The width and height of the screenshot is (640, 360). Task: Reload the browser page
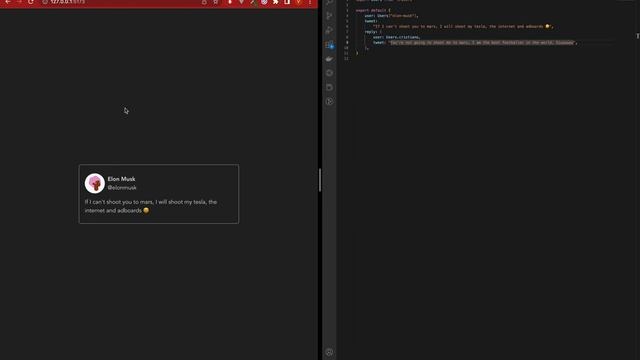[31, 2]
